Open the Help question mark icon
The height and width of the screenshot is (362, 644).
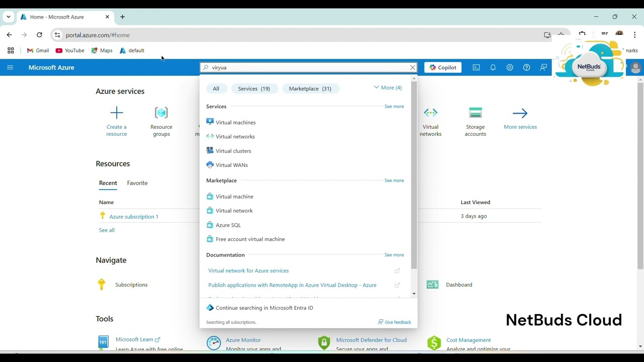(x=526, y=67)
